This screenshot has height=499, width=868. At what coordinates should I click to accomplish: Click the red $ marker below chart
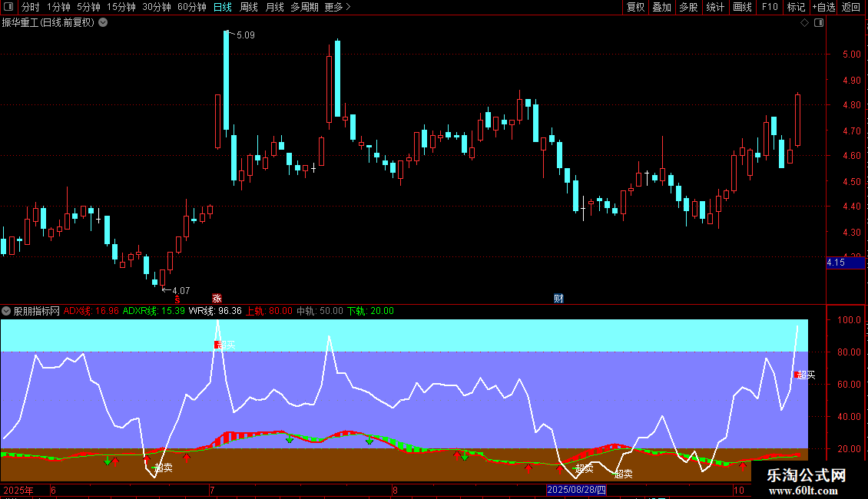pyautogui.click(x=177, y=299)
